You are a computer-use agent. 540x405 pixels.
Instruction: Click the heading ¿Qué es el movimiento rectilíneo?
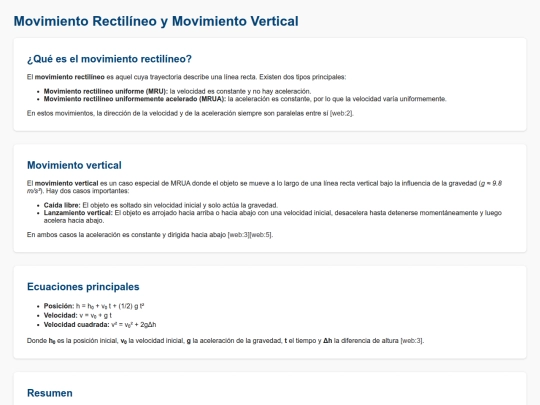(109, 59)
